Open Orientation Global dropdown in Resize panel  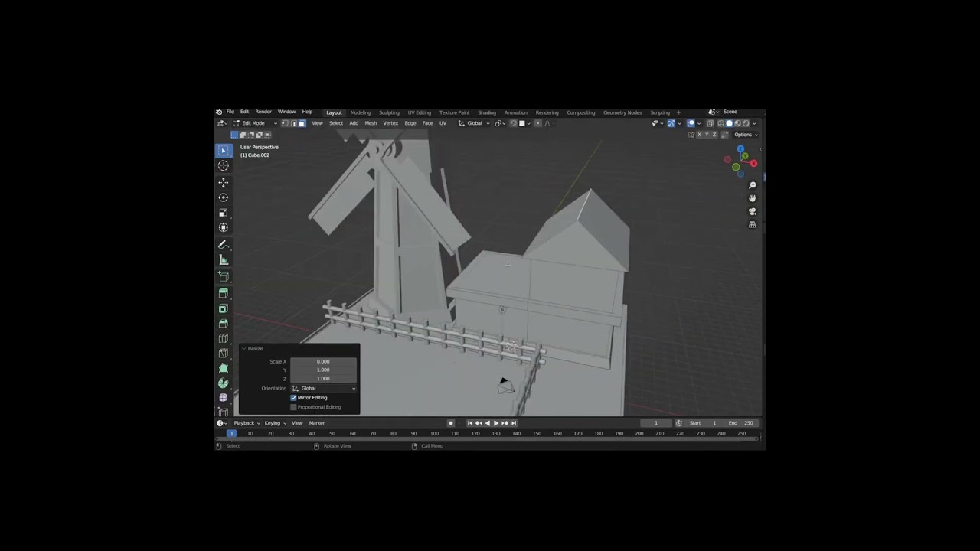pyautogui.click(x=324, y=389)
